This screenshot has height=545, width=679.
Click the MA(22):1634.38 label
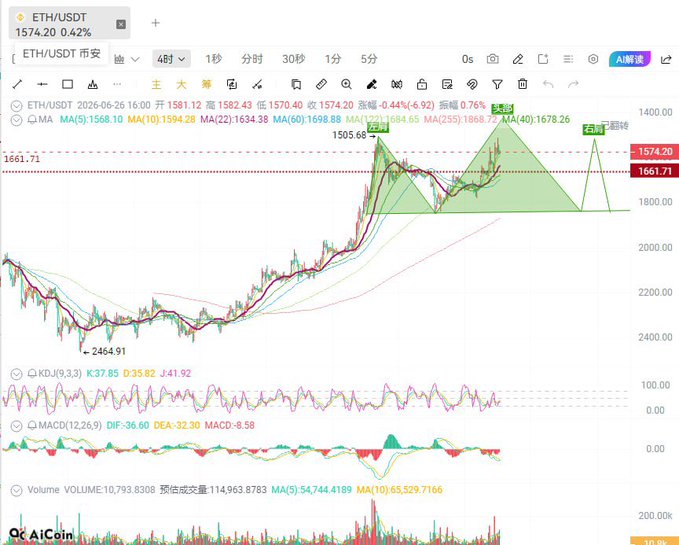234,119
